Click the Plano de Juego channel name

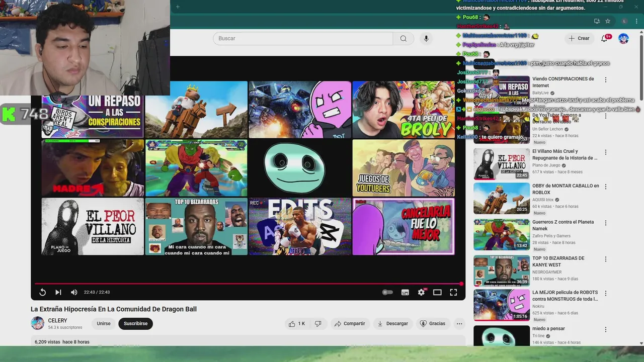[x=546, y=165]
